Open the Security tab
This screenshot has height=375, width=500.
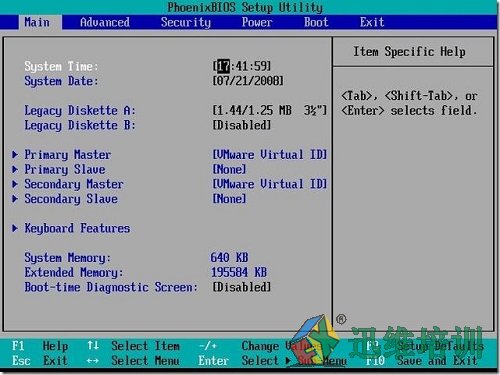pyautogui.click(x=186, y=22)
